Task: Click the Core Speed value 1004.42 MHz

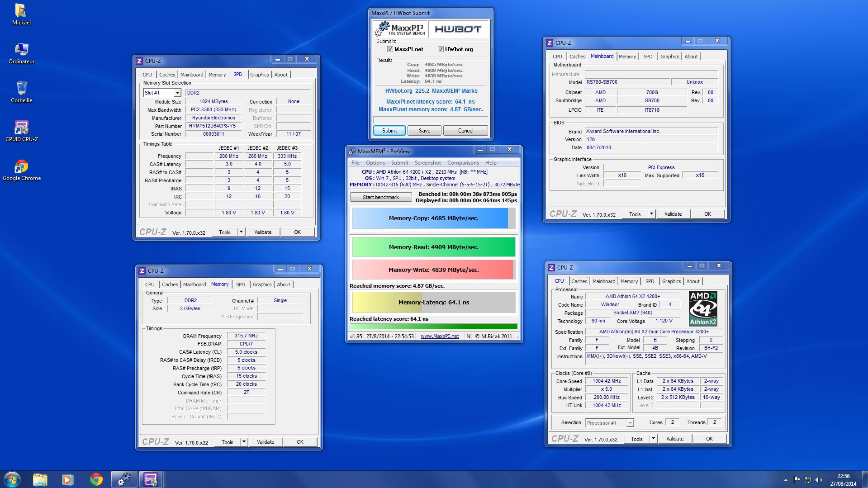Action: (x=607, y=381)
